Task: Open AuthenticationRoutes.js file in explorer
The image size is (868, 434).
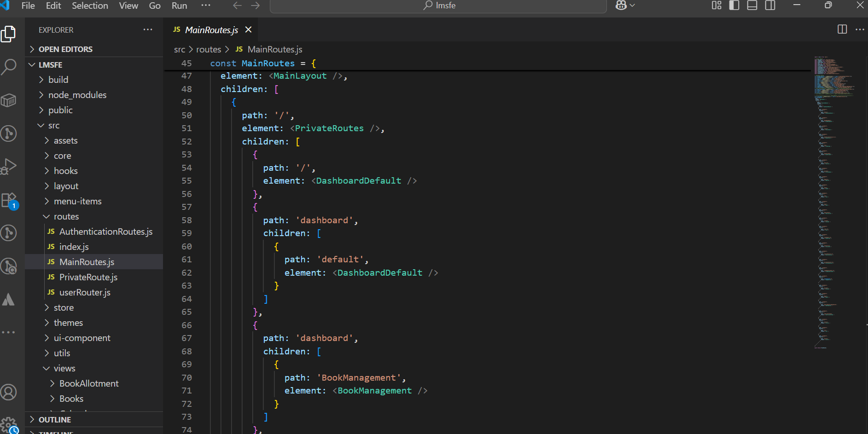Action: (x=105, y=231)
